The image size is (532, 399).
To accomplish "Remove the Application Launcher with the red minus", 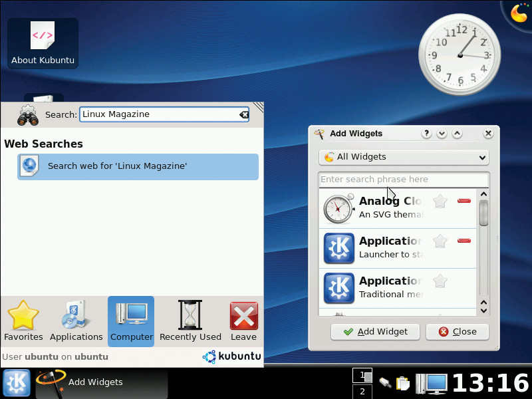I will pyautogui.click(x=464, y=241).
